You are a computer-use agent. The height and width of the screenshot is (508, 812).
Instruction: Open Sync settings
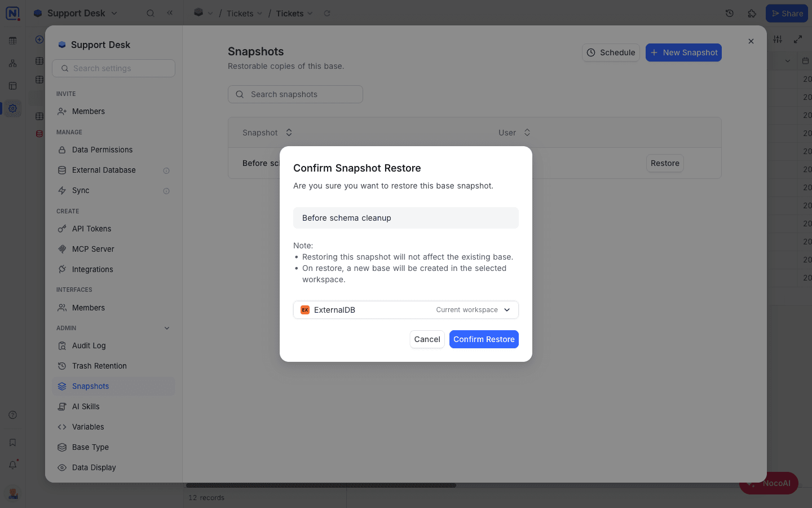point(113,190)
